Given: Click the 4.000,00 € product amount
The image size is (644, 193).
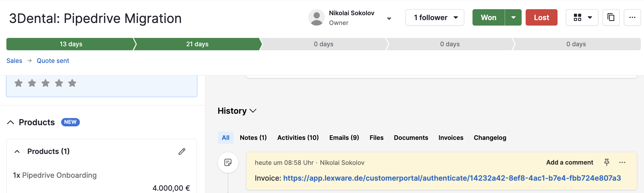Looking at the screenshot, I should point(171,188).
